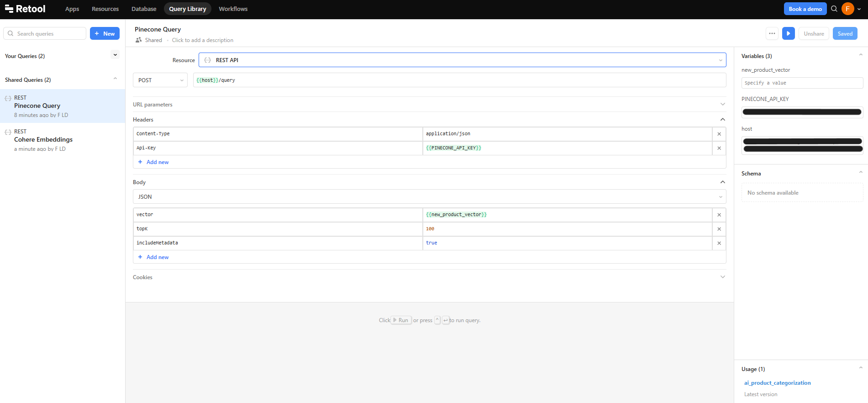Image resolution: width=868 pixels, height=403 pixels.
Task: Select the Query Library tab
Action: click(x=188, y=9)
